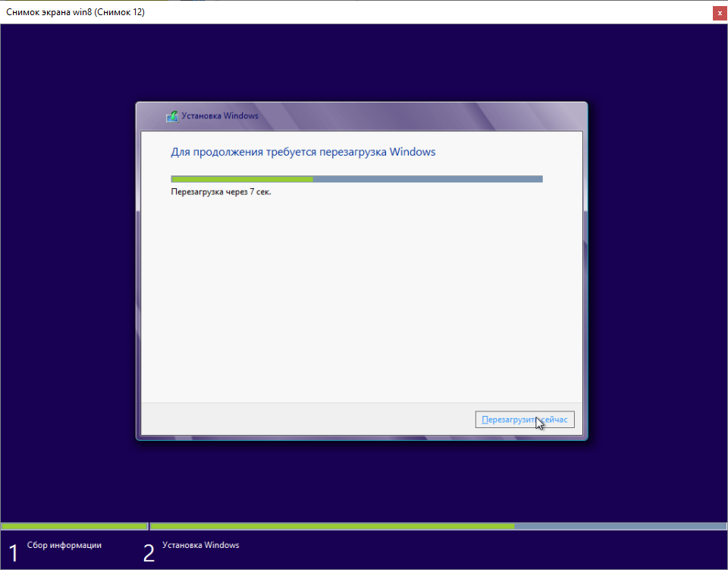Click the Установка Windows dialog title
Viewport: 728px width, 570px height.
[220, 115]
